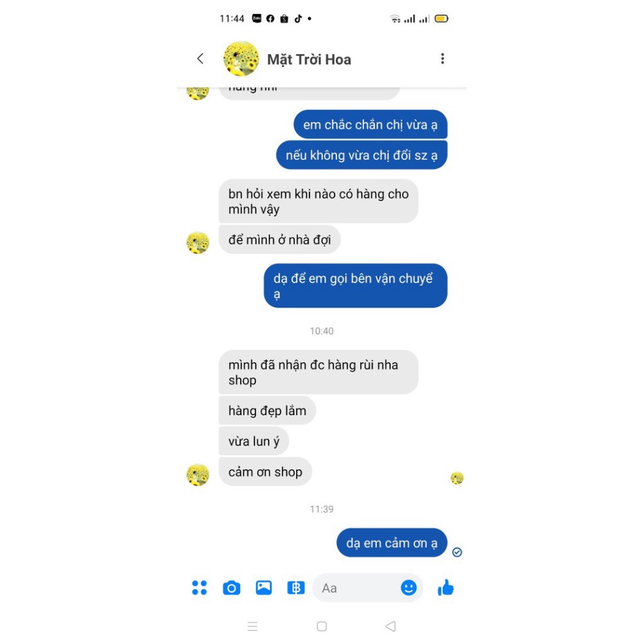Tap sender avatar beside 'để mình ở nhà đợi'

(x=198, y=242)
